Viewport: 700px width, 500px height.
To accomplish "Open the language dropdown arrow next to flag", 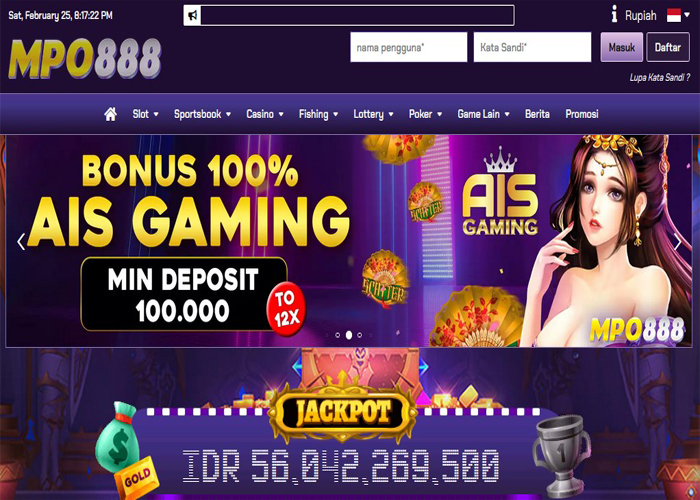I will 687,15.
